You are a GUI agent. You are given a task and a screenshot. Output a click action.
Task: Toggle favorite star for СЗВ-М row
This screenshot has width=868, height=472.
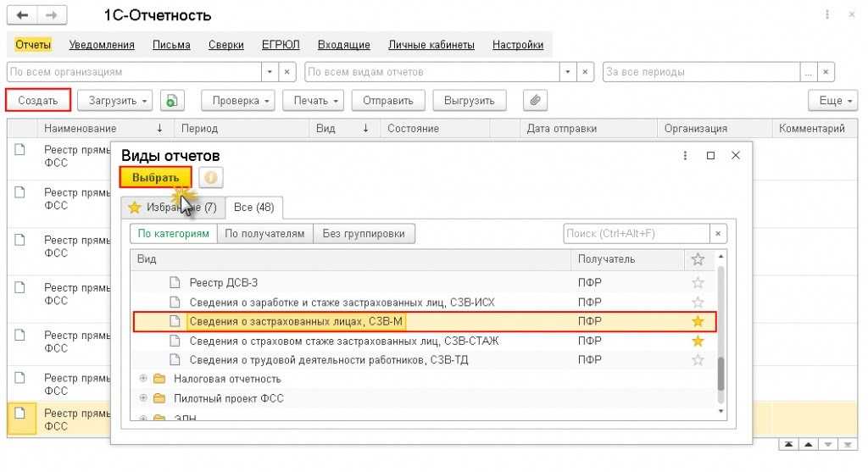click(x=698, y=321)
